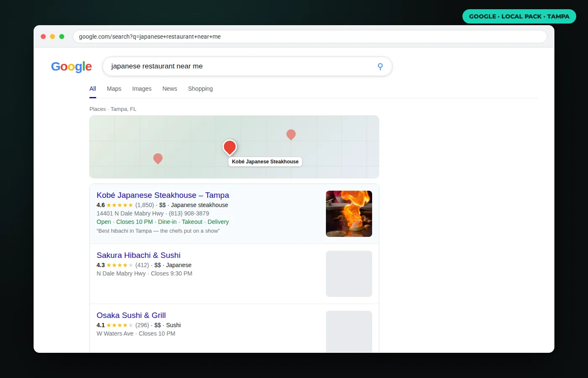This screenshot has width=588, height=378.
Task: Switch to the Maps tab
Action: (x=114, y=89)
